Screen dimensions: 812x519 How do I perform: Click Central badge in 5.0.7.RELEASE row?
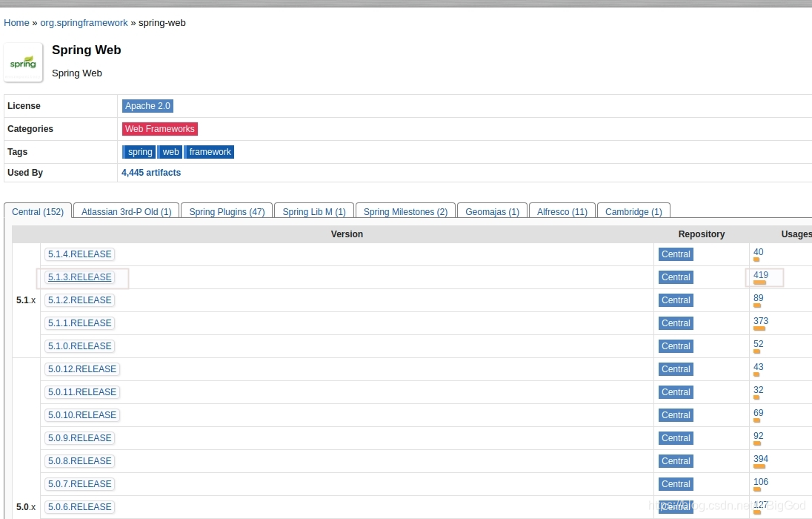pyautogui.click(x=676, y=483)
